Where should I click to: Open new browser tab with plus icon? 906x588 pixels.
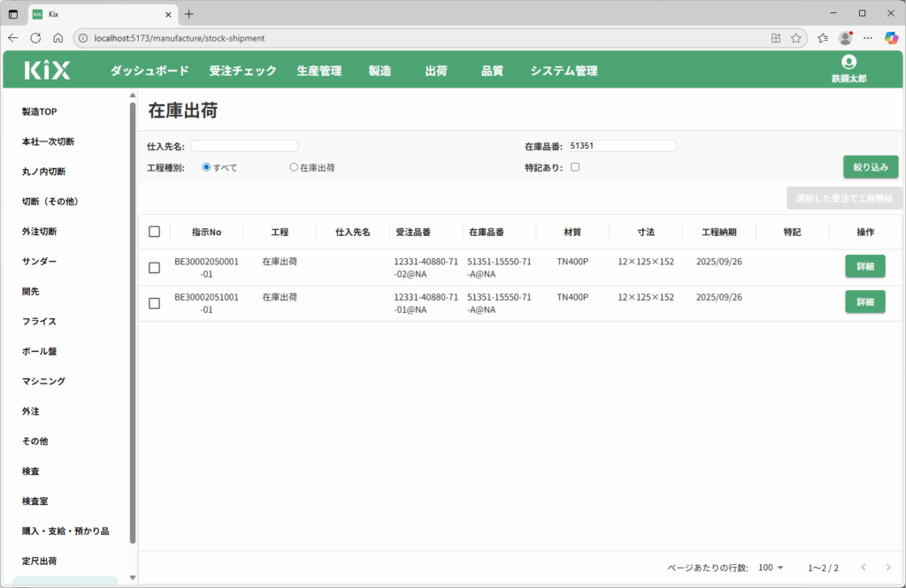pyautogui.click(x=188, y=13)
